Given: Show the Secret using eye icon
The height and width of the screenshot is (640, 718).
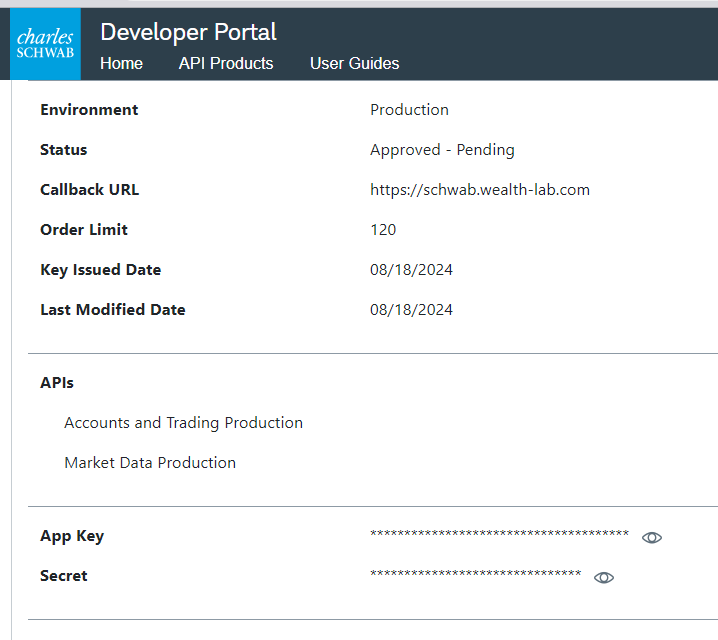Looking at the screenshot, I should (604, 577).
